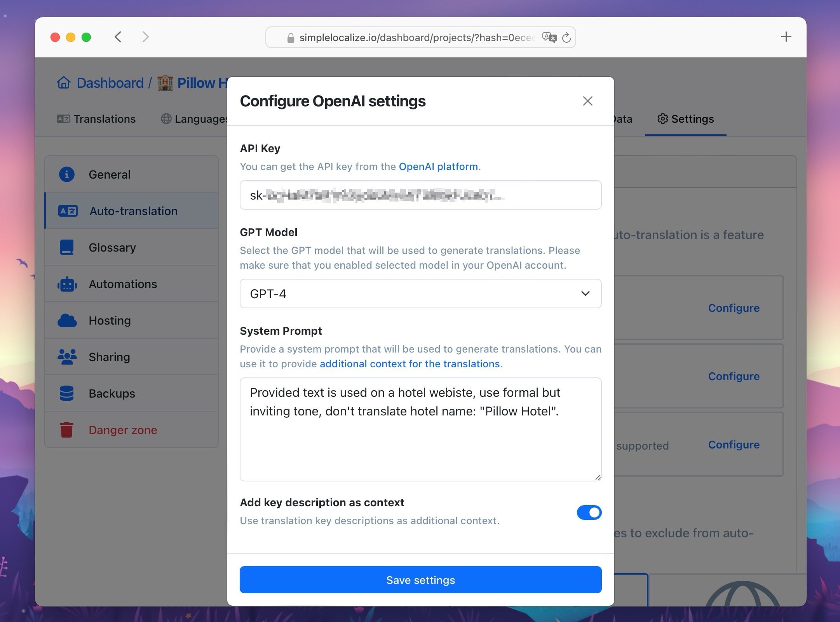Viewport: 840px width, 622px height.
Task: Switch to the Settings tab
Action: click(x=686, y=119)
